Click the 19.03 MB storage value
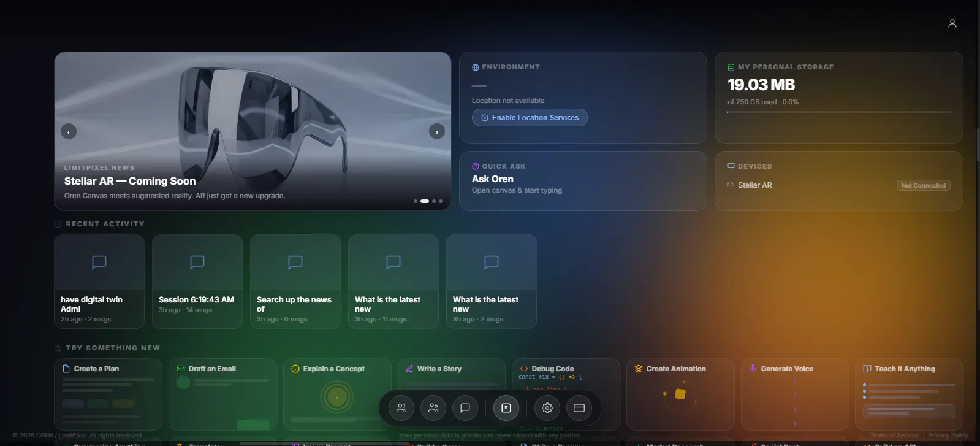Image resolution: width=980 pixels, height=446 pixels. 761,85
